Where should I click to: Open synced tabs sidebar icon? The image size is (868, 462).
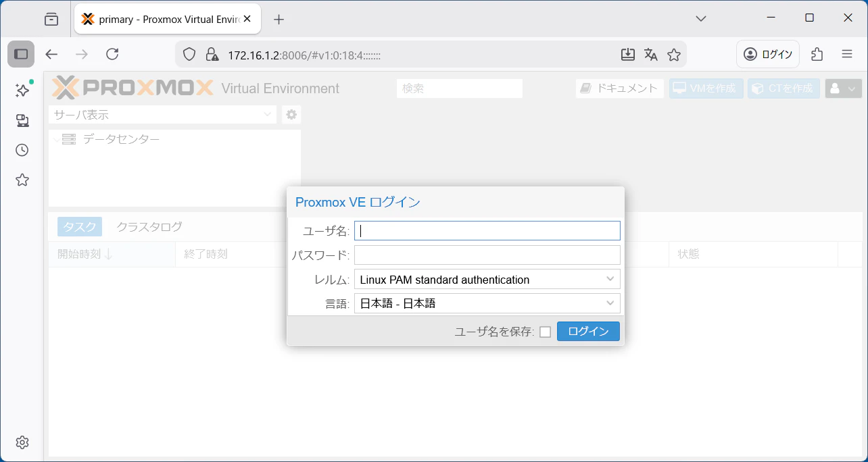click(22, 120)
